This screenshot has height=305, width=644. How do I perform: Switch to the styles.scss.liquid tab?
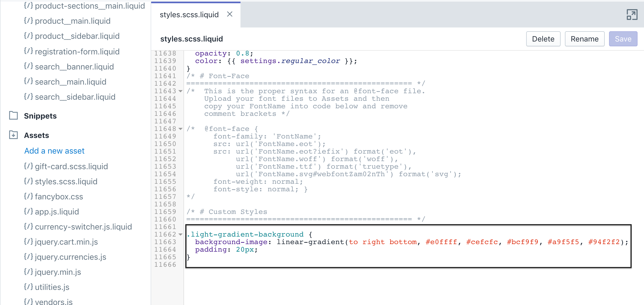(x=189, y=15)
